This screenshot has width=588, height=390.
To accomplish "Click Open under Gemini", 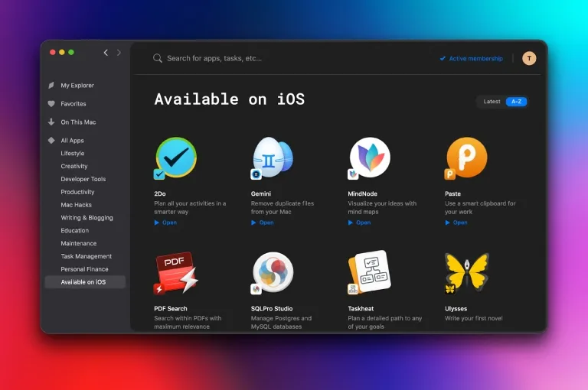I will (x=266, y=223).
